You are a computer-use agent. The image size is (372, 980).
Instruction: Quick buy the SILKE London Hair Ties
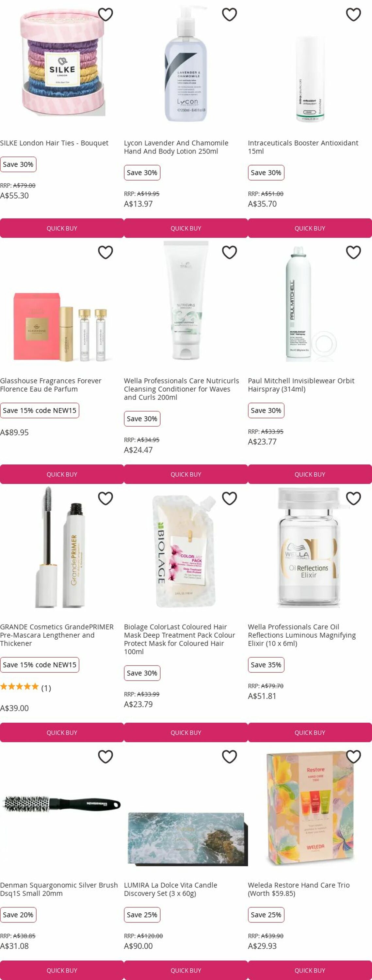[x=62, y=228]
